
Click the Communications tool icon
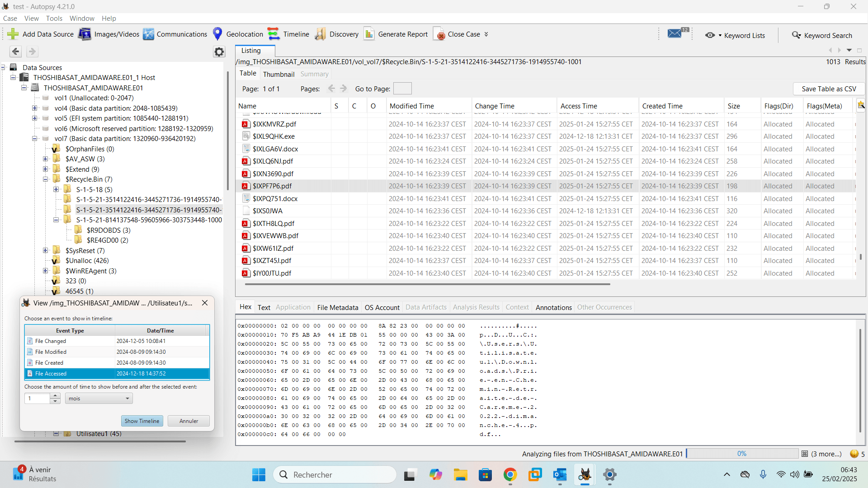[x=147, y=34]
